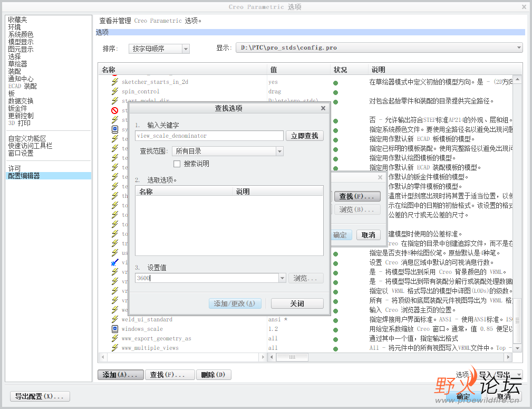
Task: Select 数据交换 in left category list
Action: tap(21, 101)
